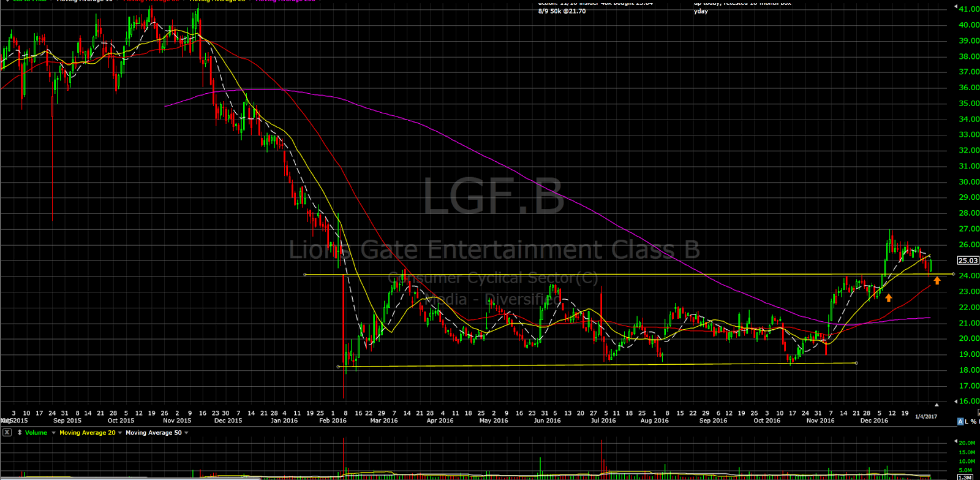The width and height of the screenshot is (980, 480).
Task: Click the 40.00 price axis label
Action: tap(969, 25)
